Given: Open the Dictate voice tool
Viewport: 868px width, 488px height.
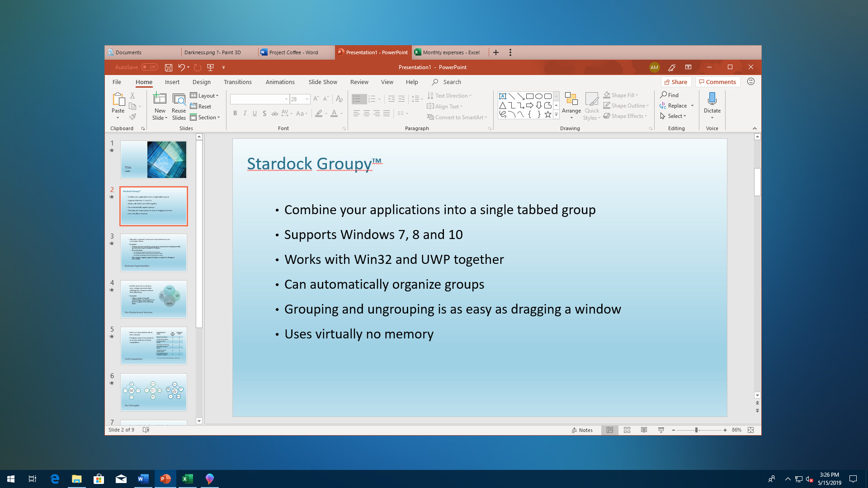Looking at the screenshot, I should [712, 104].
